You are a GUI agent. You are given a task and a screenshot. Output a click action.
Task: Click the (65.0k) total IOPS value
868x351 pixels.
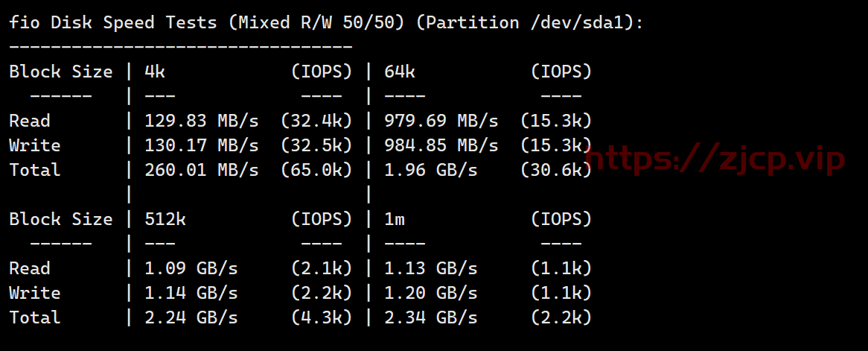click(x=316, y=170)
